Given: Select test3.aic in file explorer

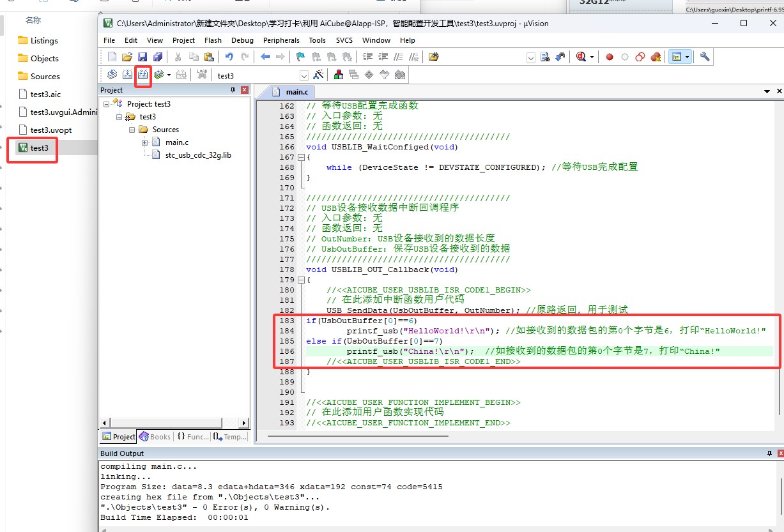Looking at the screenshot, I should pyautogui.click(x=45, y=94).
